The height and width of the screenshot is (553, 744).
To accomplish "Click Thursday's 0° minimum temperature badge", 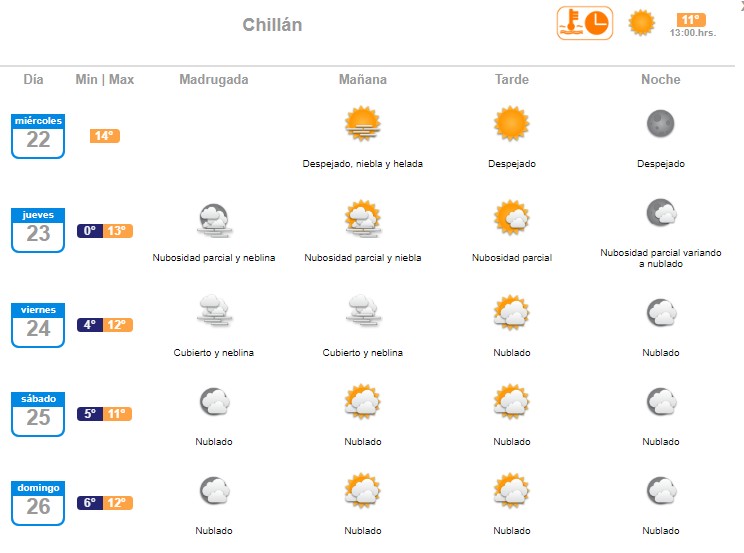I will [x=90, y=231].
